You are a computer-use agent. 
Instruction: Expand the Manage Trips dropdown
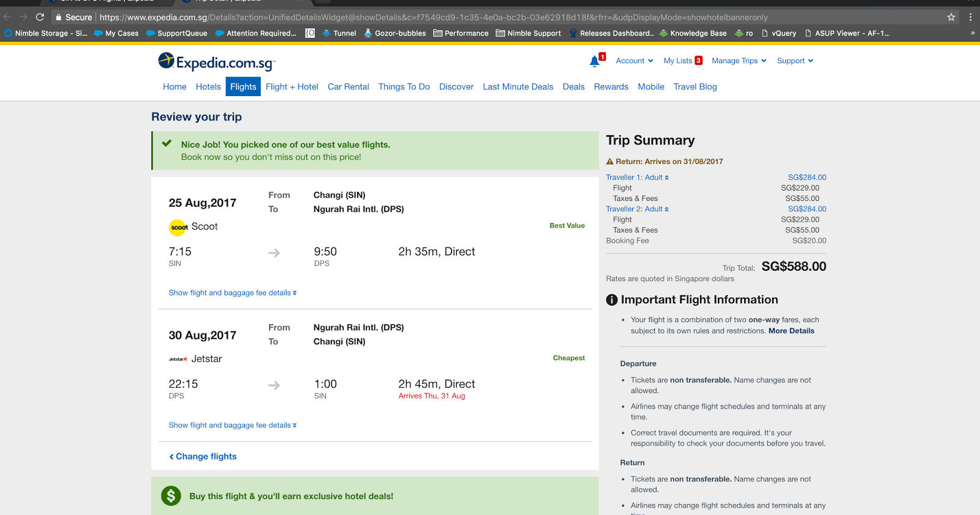point(739,61)
